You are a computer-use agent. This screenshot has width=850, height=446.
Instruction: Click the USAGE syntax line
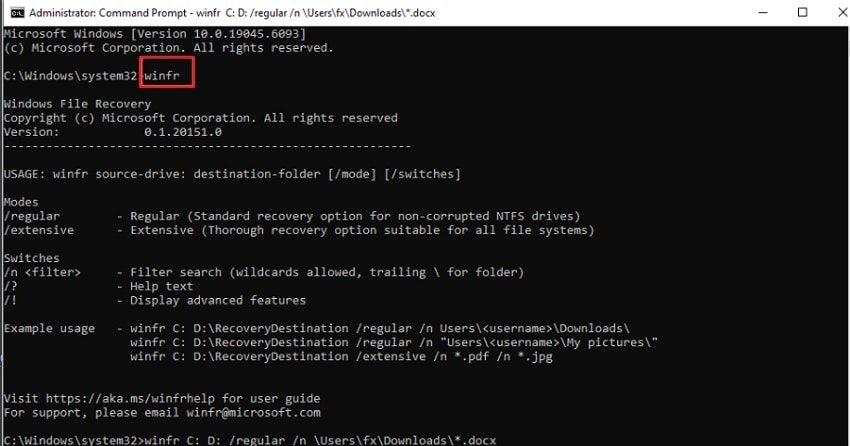coord(232,174)
